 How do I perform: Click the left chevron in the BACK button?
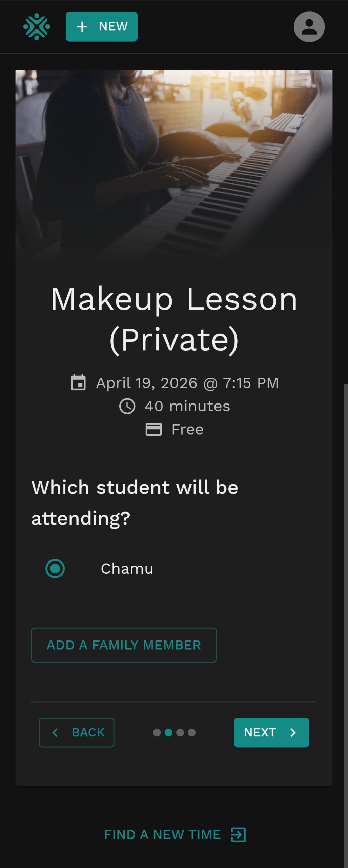[55, 732]
